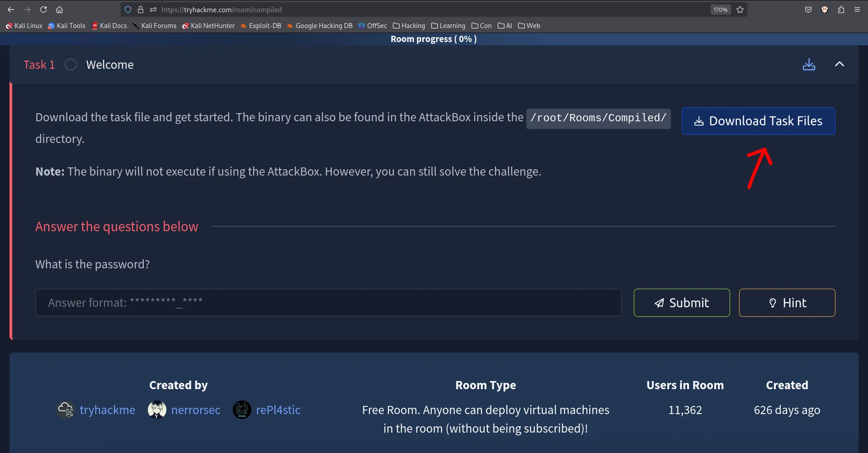Open the Exploit-DB bookmark
Screen dimensions: 868x453
tap(265, 26)
